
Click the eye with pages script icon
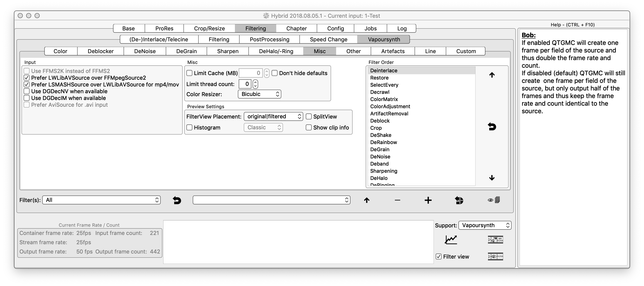[x=494, y=200]
